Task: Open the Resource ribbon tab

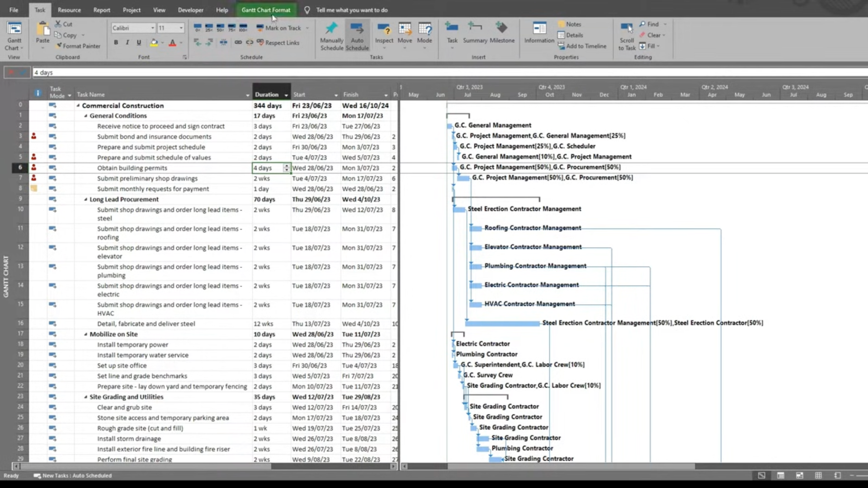Action: click(69, 10)
